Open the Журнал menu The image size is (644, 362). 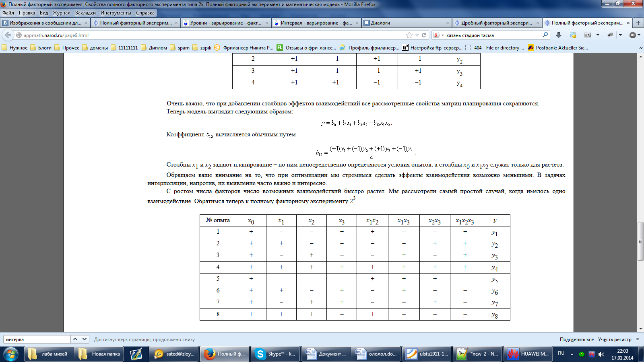[x=62, y=13]
